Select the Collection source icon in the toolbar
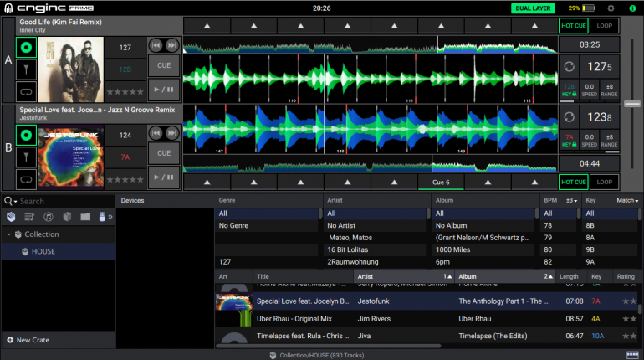The image size is (644, 360). click(11, 217)
